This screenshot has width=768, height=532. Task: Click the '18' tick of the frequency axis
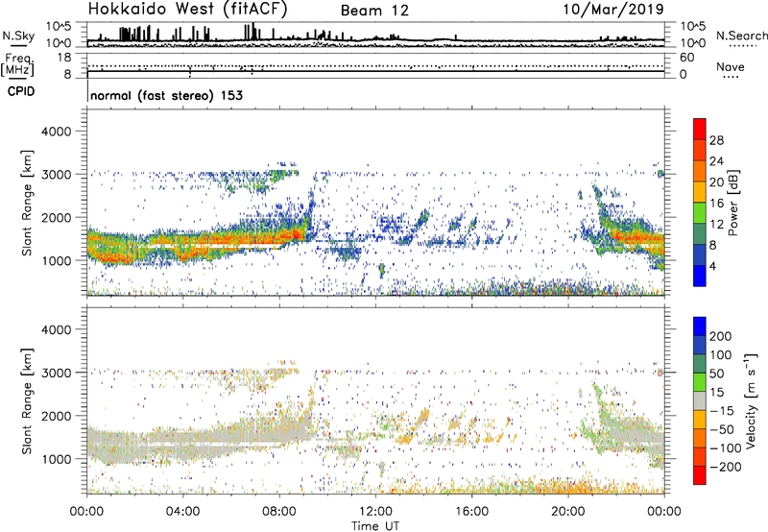pos(64,58)
